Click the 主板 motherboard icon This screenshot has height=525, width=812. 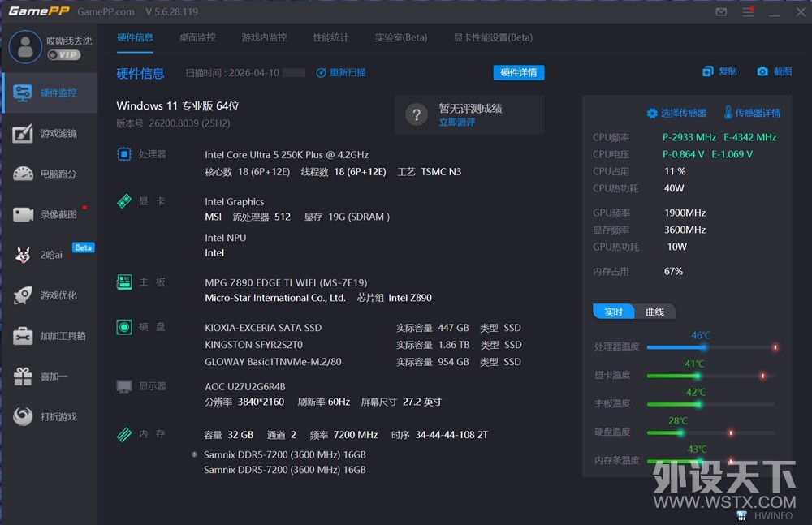tap(123, 282)
